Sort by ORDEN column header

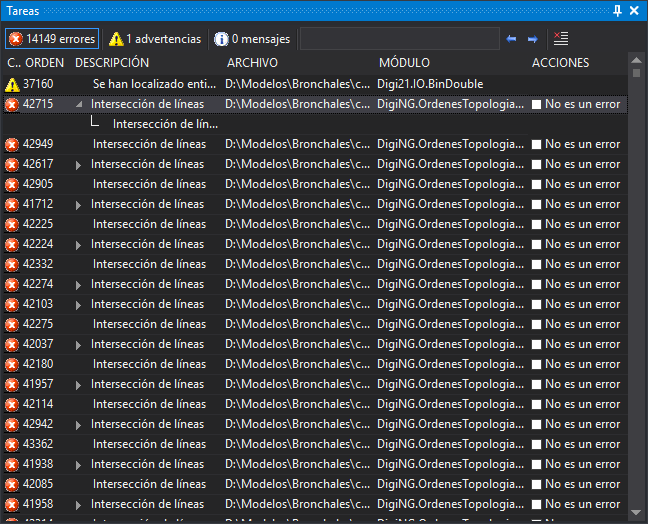tap(45, 63)
